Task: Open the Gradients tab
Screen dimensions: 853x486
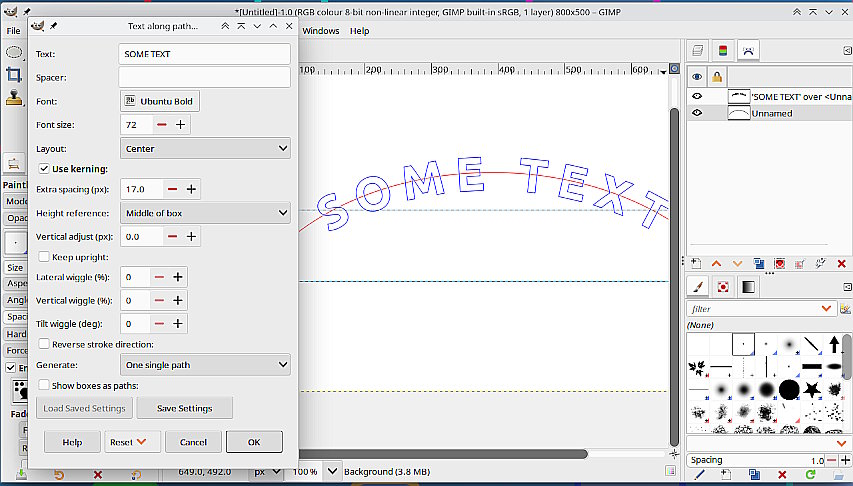Action: coord(748,287)
